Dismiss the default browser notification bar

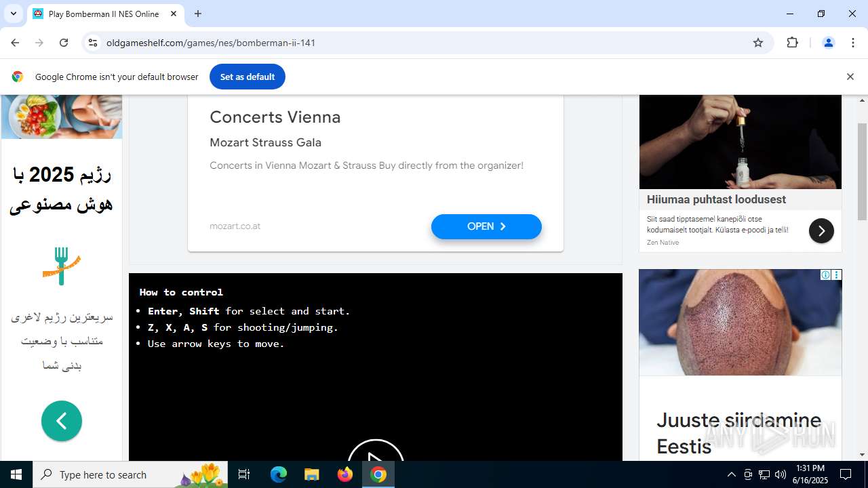point(850,77)
